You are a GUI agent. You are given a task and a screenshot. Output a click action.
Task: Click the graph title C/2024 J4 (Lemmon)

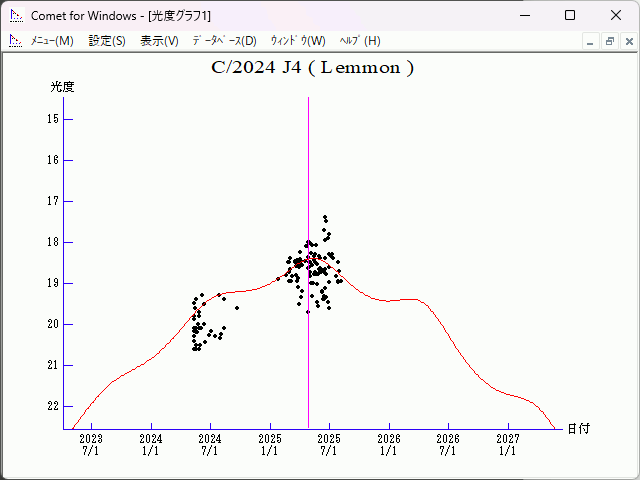click(x=312, y=68)
